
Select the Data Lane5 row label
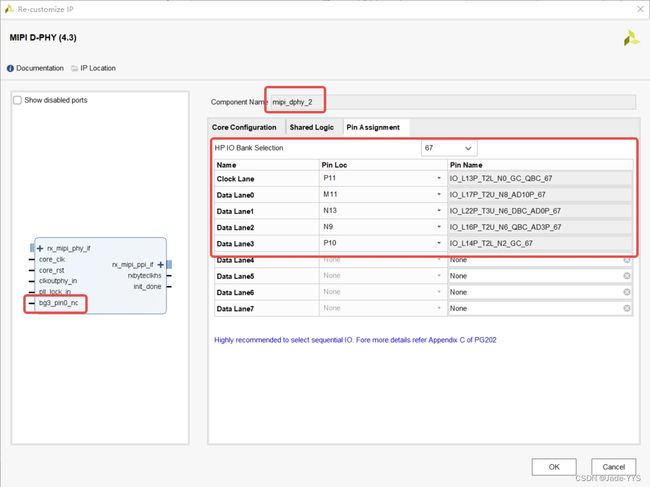(235, 276)
